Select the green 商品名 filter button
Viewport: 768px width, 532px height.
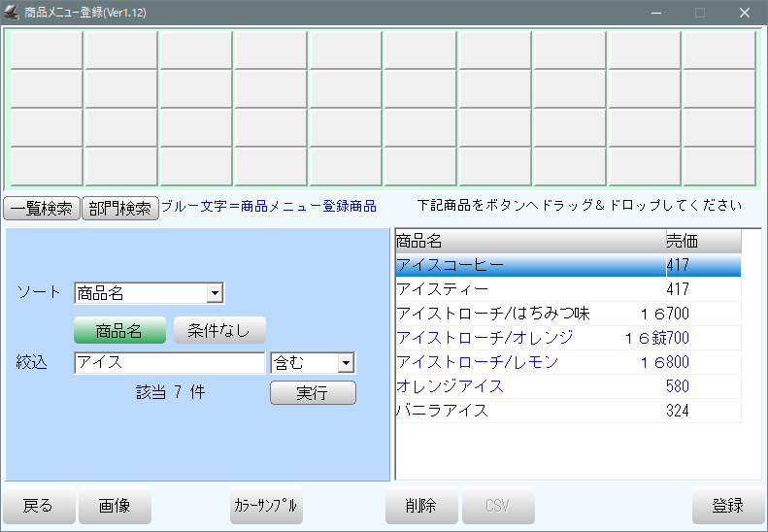(x=119, y=330)
